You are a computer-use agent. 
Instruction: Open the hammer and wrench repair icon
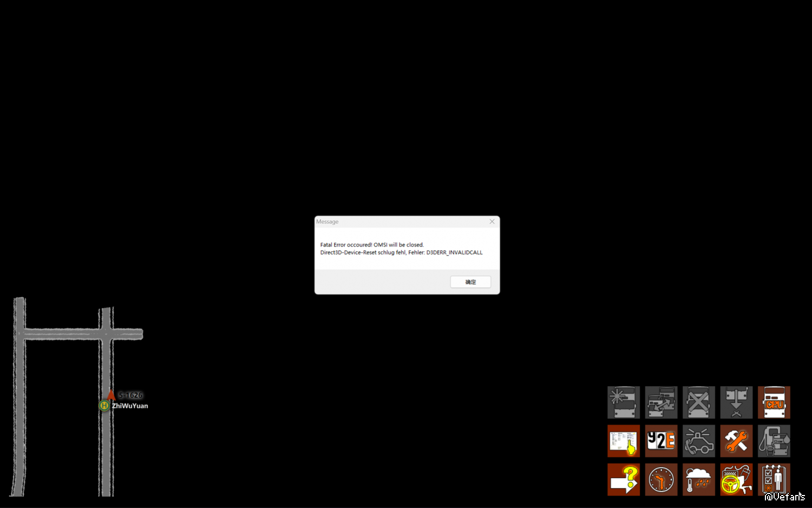coord(736,441)
